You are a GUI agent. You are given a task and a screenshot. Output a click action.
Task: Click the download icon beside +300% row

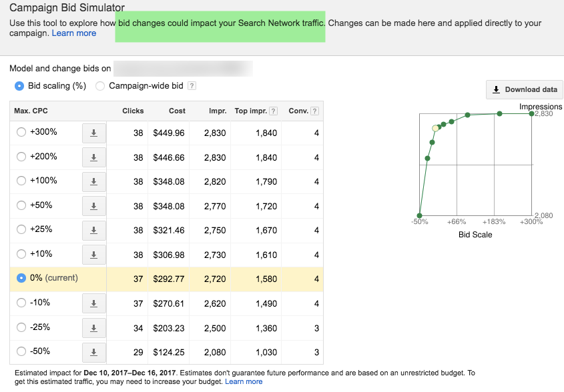(x=93, y=132)
